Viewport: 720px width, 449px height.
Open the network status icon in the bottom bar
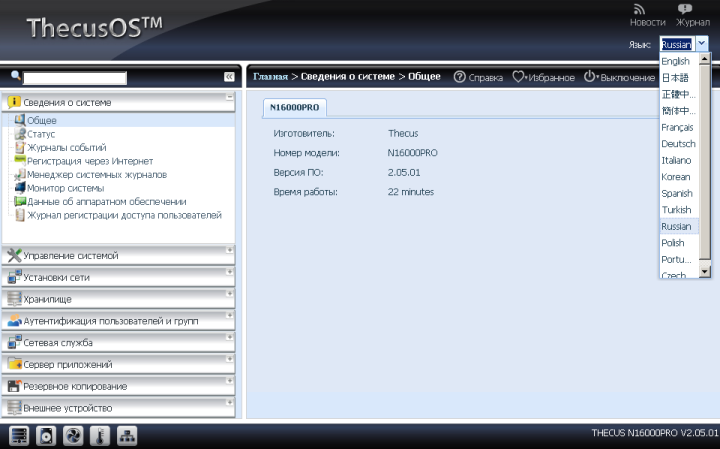[127, 436]
